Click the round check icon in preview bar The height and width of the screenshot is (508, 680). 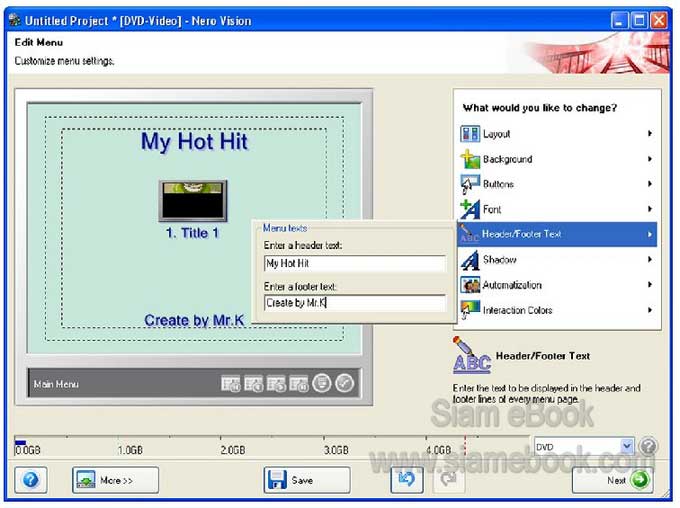[x=345, y=383]
